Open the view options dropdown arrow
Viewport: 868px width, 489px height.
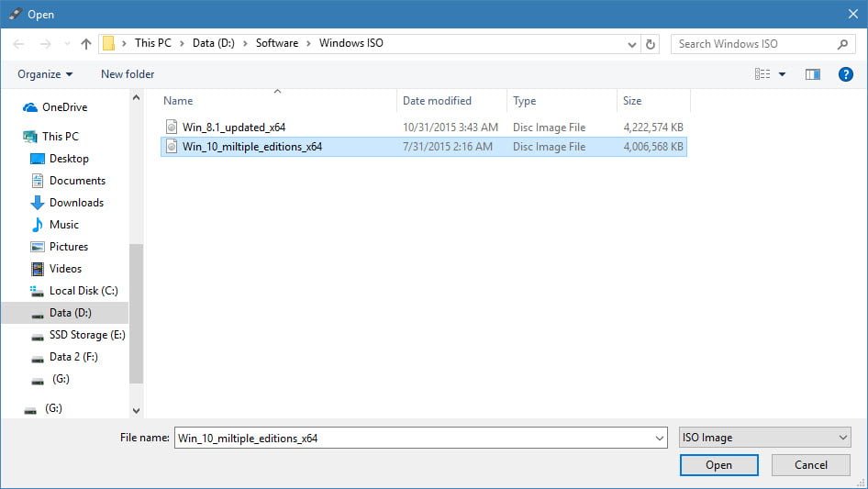782,74
